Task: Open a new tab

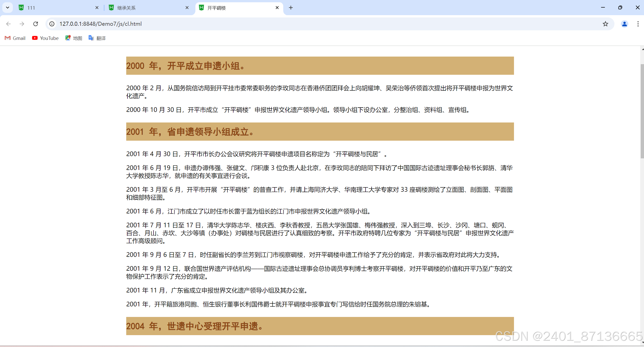Action: click(x=291, y=8)
